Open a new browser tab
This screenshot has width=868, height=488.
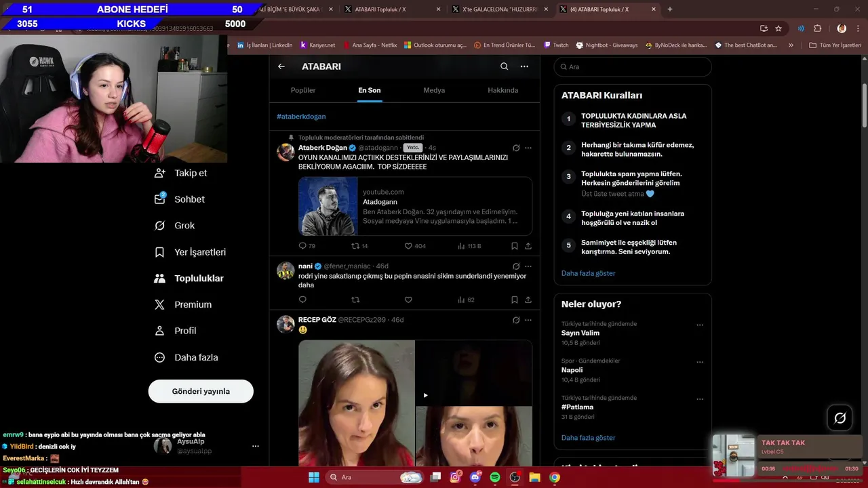670,9
